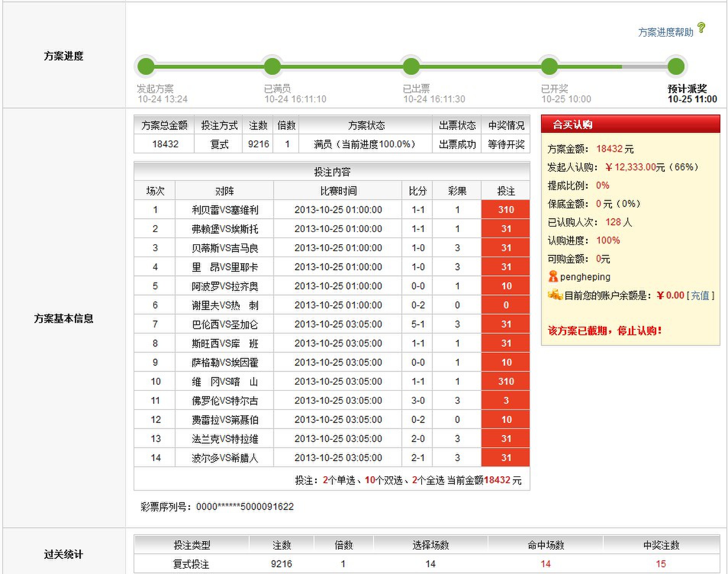
Task: Click the red 合买认购 panel header
Action: 630,124
